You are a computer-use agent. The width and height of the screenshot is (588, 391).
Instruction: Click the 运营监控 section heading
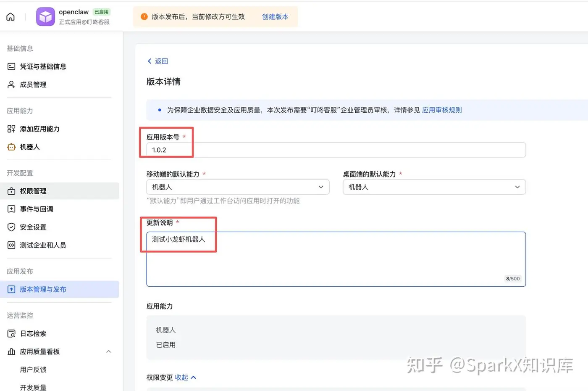point(20,315)
